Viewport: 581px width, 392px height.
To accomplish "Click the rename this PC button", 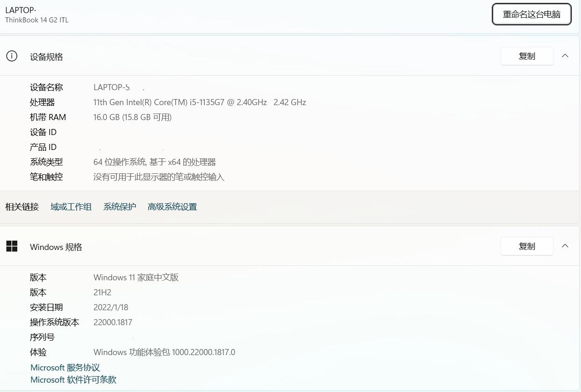I will (532, 14).
